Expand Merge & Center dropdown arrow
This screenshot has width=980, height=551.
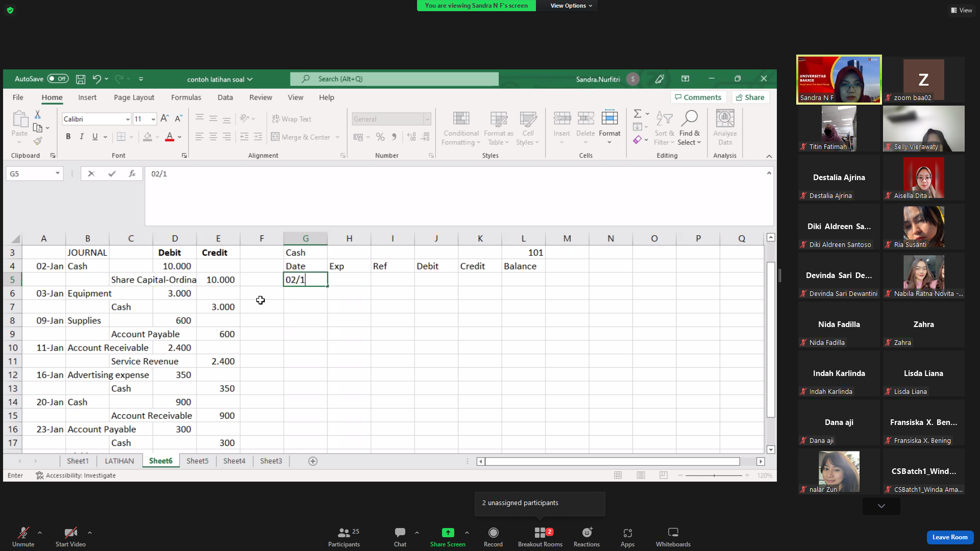point(337,137)
